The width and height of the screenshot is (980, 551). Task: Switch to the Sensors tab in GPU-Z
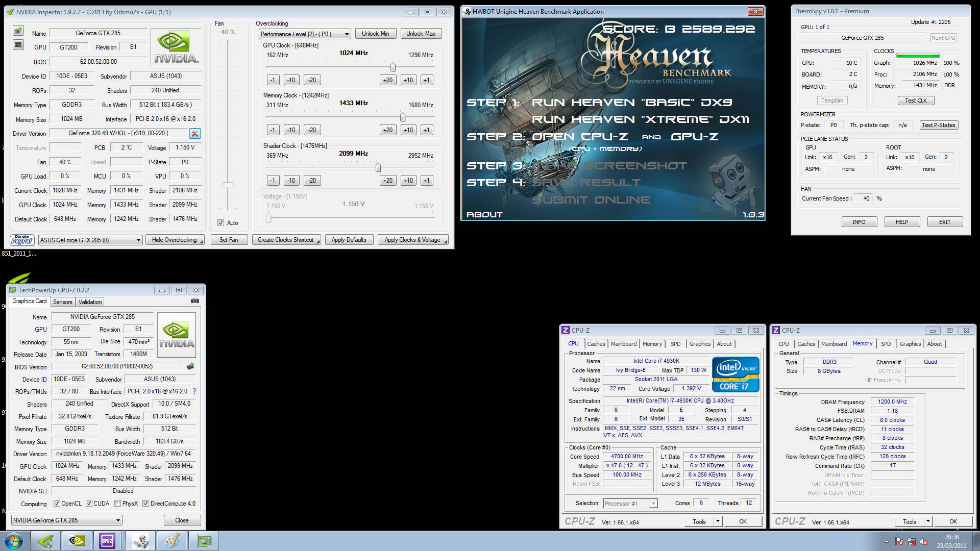(x=63, y=302)
